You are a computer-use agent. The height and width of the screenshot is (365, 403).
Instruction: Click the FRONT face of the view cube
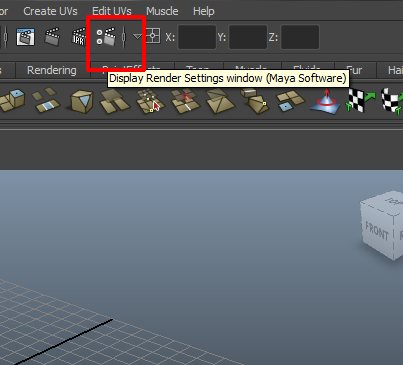click(377, 232)
